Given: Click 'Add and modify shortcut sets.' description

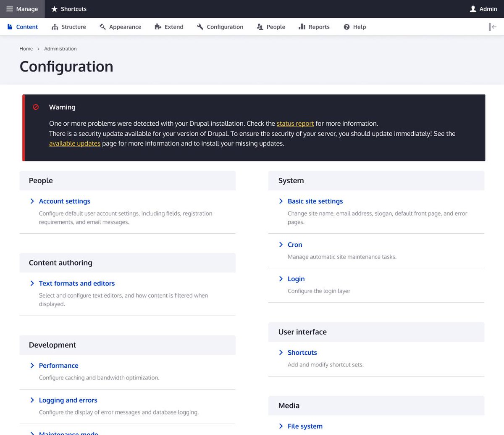Looking at the screenshot, I should point(325,364).
